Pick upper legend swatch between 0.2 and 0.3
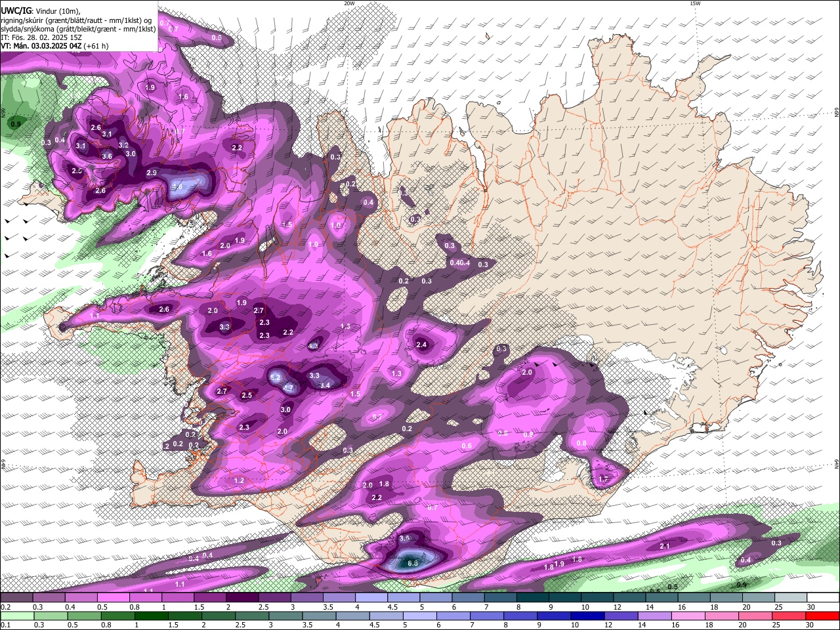The width and height of the screenshot is (840, 630). click(16, 598)
